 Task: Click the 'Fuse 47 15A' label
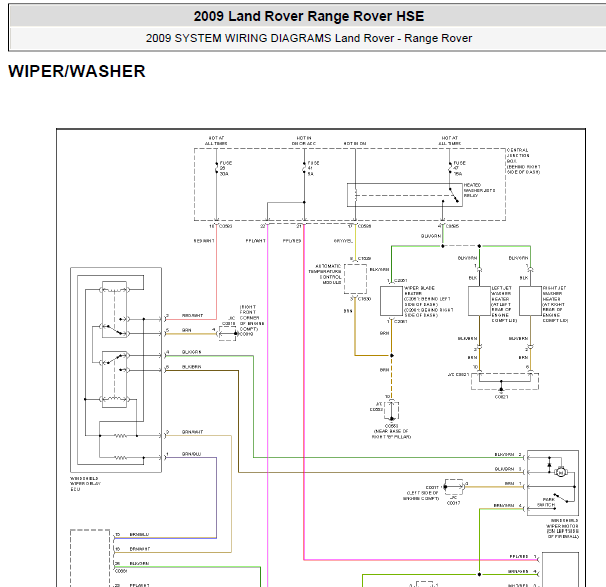459,168
